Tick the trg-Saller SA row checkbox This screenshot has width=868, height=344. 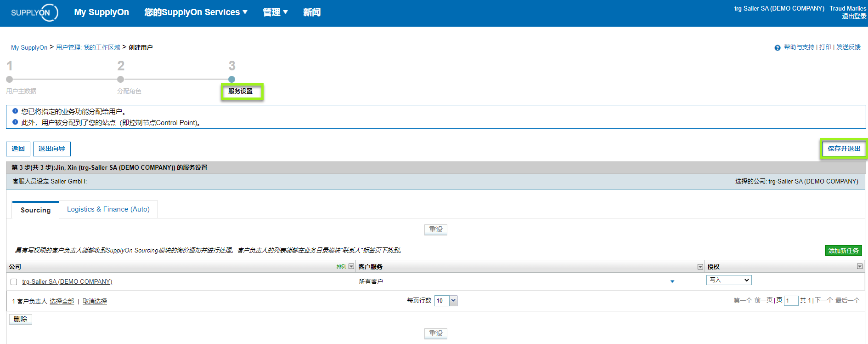pos(14,282)
